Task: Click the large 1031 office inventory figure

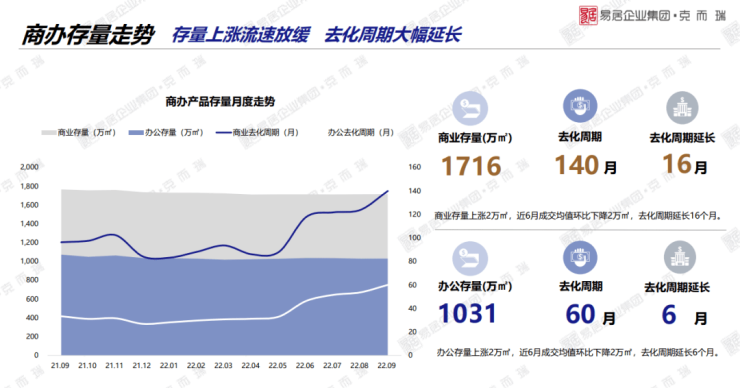Action: point(467,313)
